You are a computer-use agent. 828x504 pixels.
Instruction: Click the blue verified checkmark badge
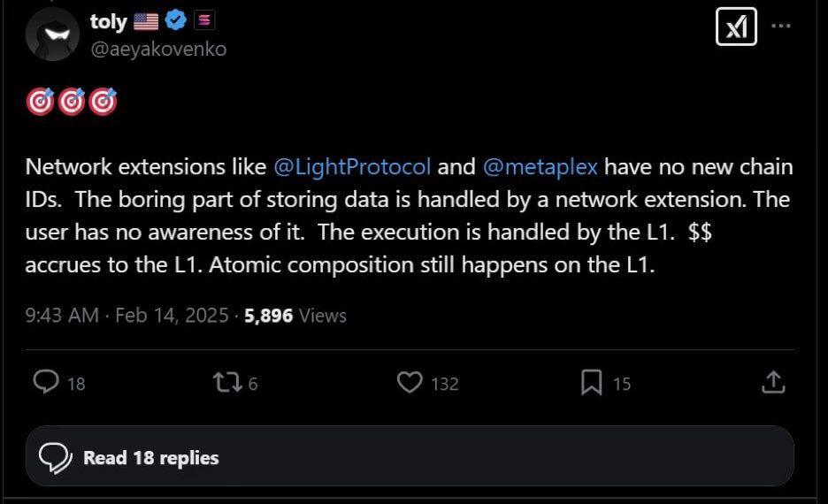[x=176, y=22]
